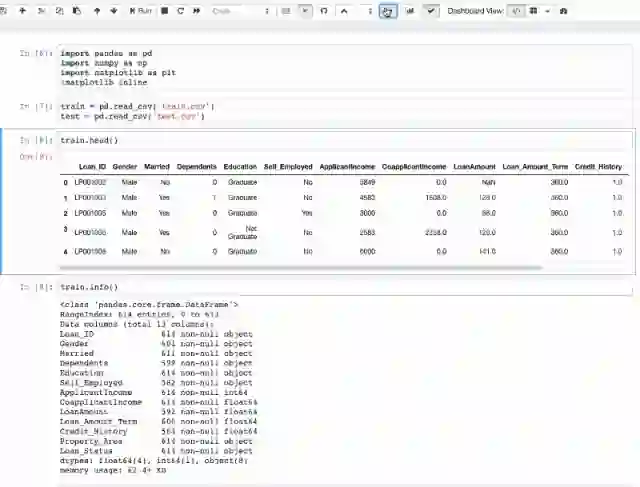Open the cell type dropdown showing Code
Viewport: 640px width, 487px height.
click(x=241, y=11)
